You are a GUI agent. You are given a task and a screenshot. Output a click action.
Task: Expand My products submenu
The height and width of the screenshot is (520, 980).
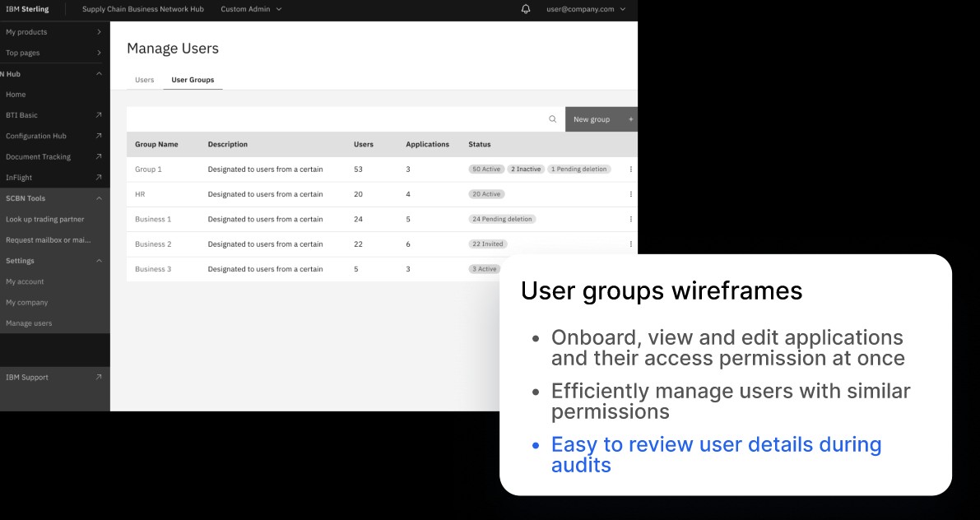(55, 32)
